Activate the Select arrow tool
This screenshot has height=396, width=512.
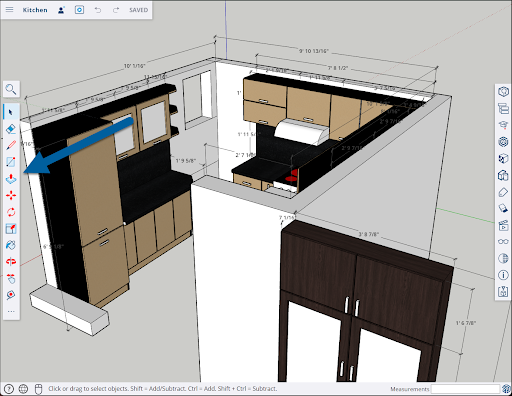coord(11,112)
